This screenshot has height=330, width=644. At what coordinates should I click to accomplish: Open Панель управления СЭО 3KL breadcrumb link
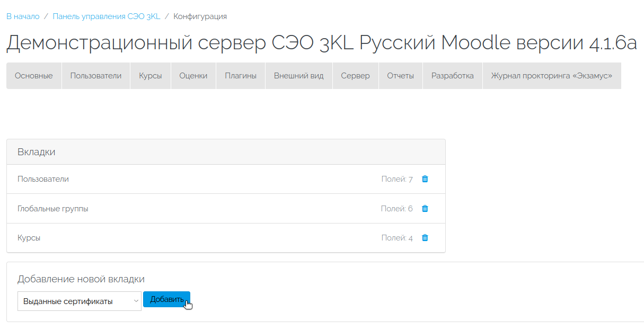pyautogui.click(x=106, y=16)
